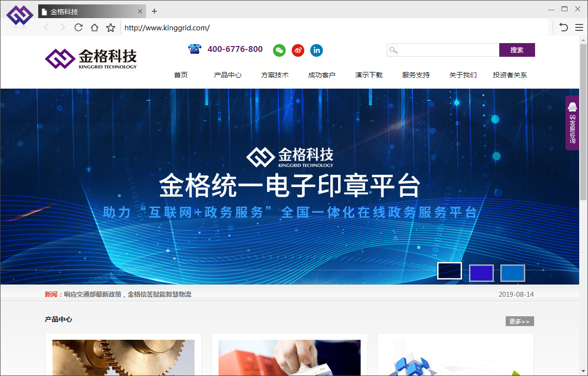Open 关于我们 navigation menu

[463, 75]
